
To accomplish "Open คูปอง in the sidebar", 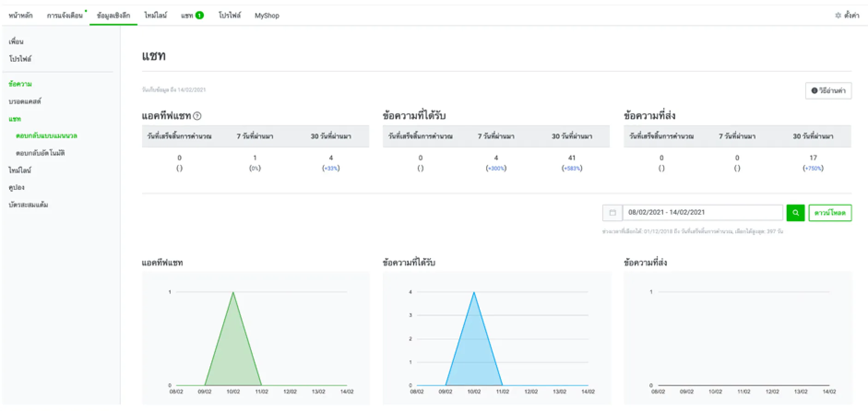I will pyautogui.click(x=17, y=188).
